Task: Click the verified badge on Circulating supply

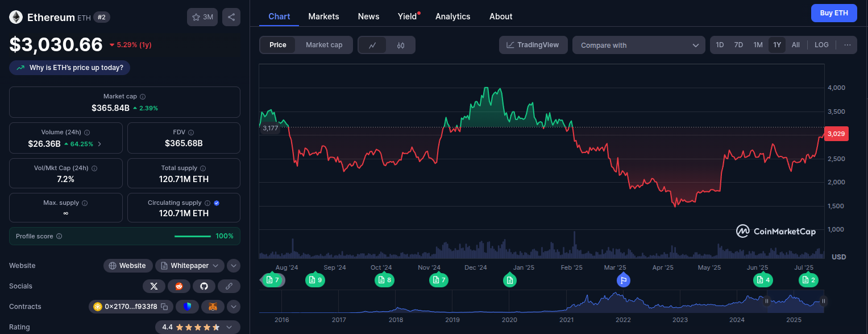Action: tap(217, 203)
